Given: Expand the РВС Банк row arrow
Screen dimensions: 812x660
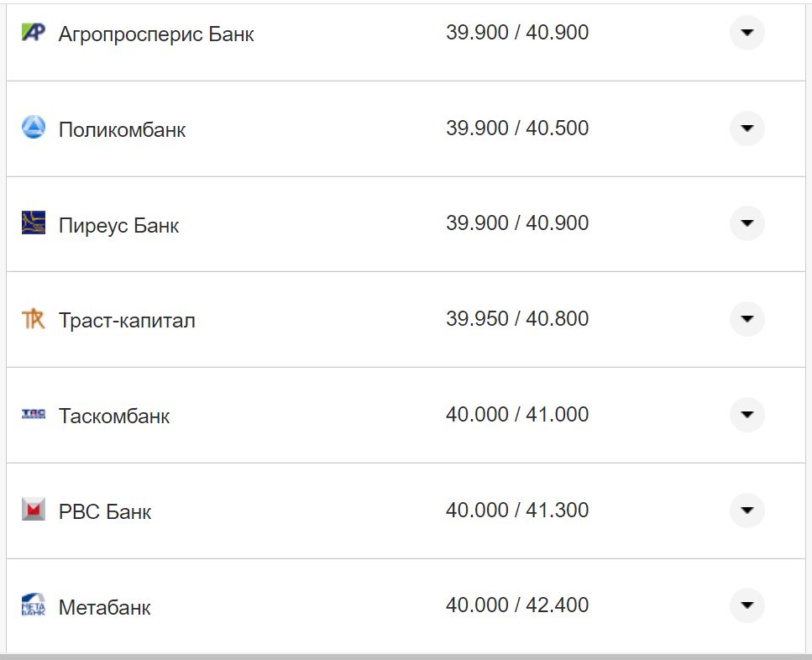Looking at the screenshot, I should point(747,510).
